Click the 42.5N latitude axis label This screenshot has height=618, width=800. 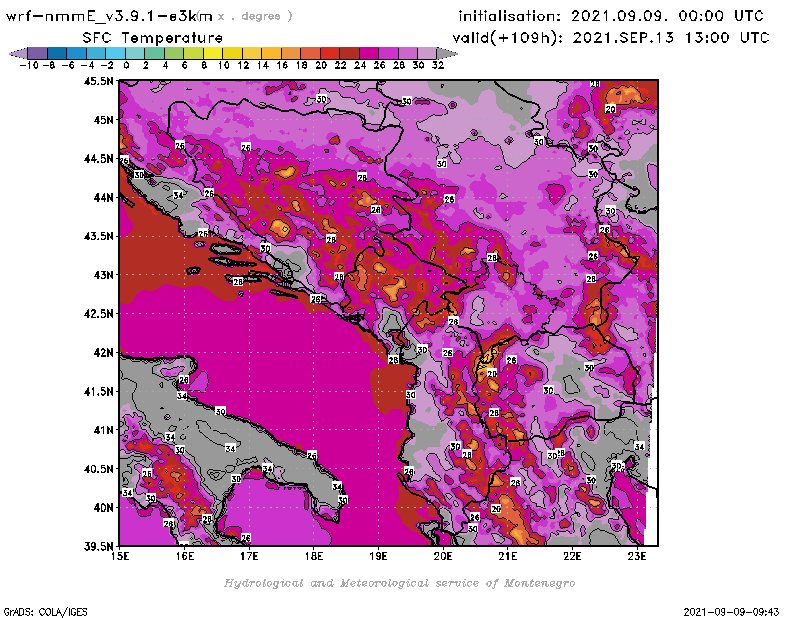98,314
